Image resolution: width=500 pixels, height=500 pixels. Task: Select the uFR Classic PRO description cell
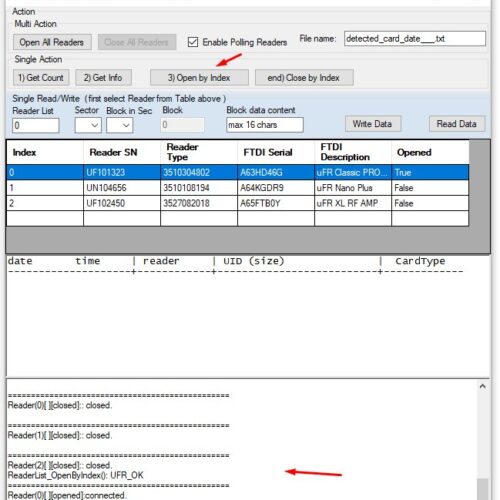click(x=353, y=172)
